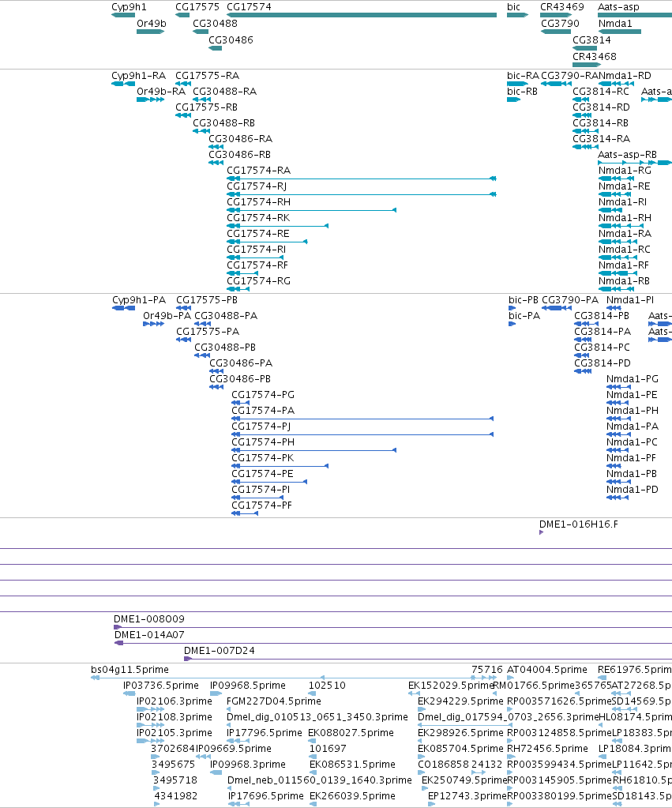This screenshot has height=808, width=672.
Task: Select transcript CG3814-RC
Action: click(601, 92)
